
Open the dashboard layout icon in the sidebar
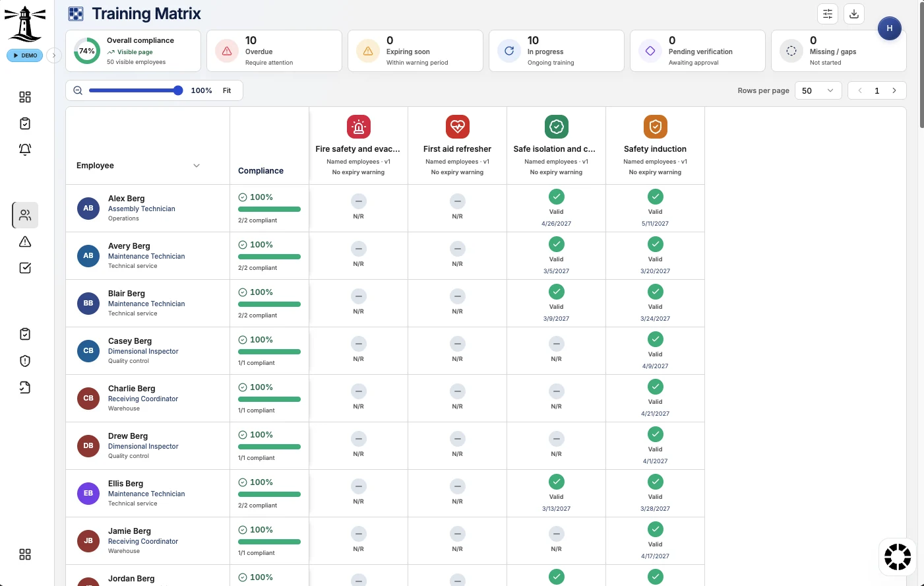click(x=25, y=97)
